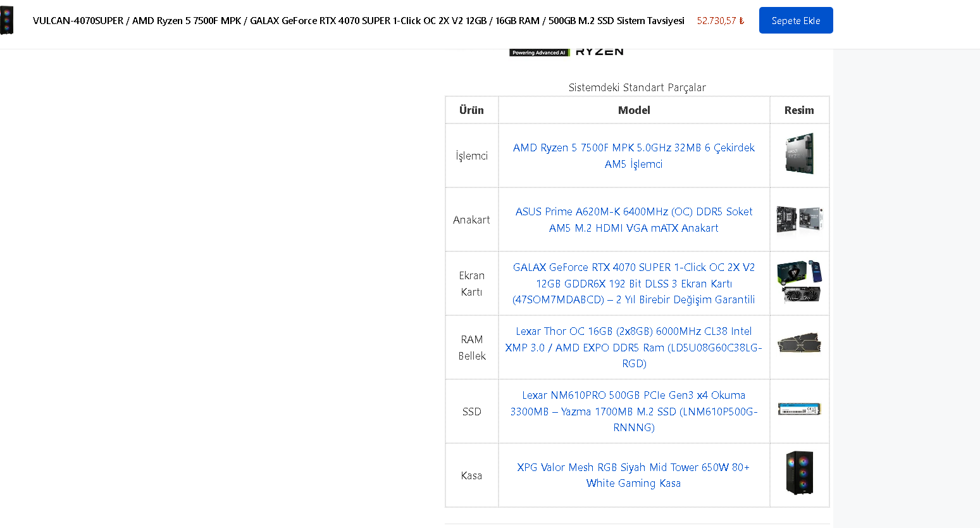This screenshot has height=528, width=980.
Task: Click the İşlemci row label
Action: click(x=472, y=156)
